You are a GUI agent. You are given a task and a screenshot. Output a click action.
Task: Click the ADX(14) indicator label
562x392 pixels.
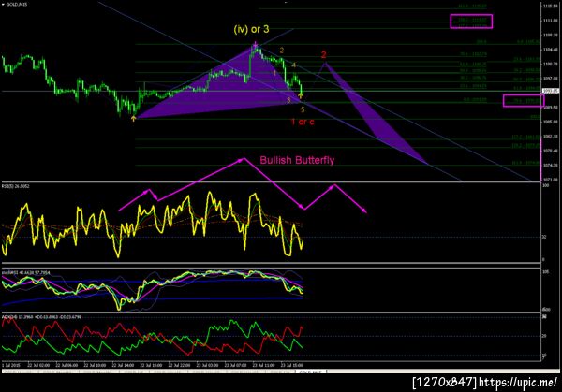(x=41, y=317)
